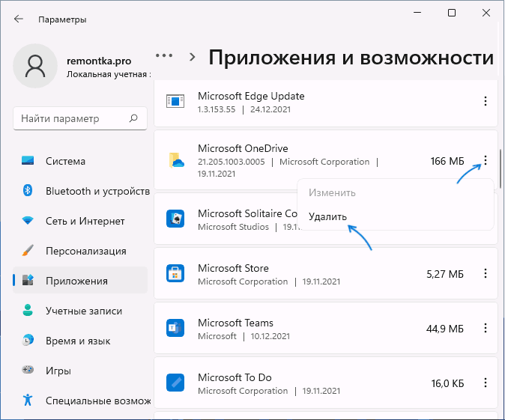Go back using the back arrow
Viewport: 505px width, 420px height.
pyautogui.click(x=19, y=19)
